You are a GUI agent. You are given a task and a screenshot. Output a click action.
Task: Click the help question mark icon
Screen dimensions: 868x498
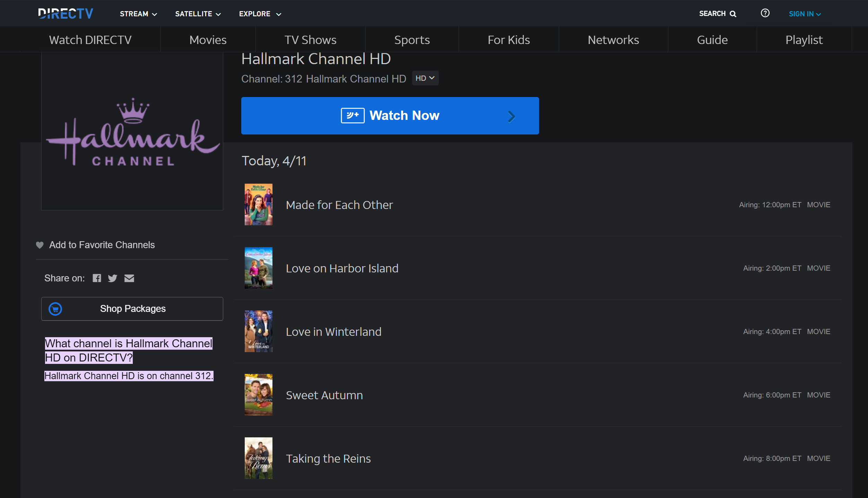click(x=765, y=13)
